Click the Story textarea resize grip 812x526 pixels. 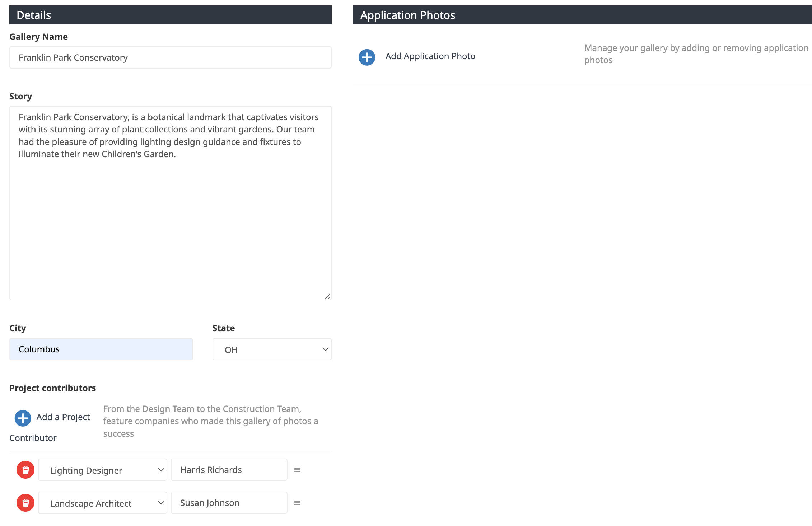[327, 296]
